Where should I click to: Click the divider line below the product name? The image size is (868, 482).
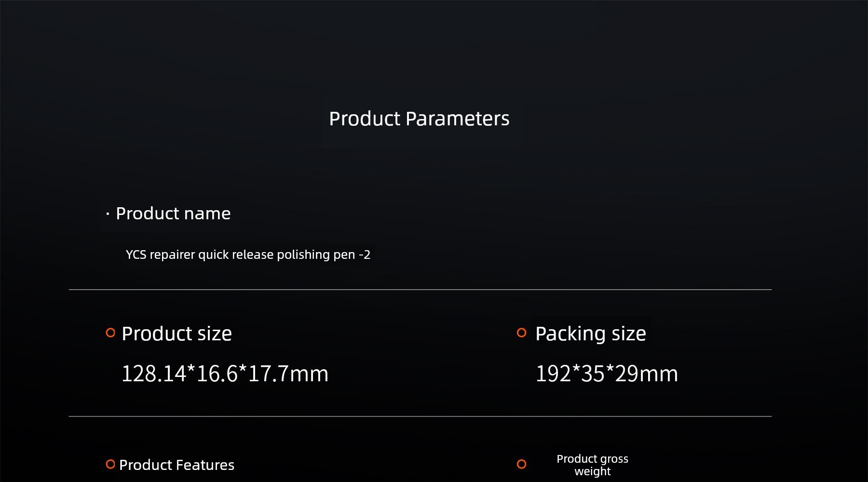point(420,290)
